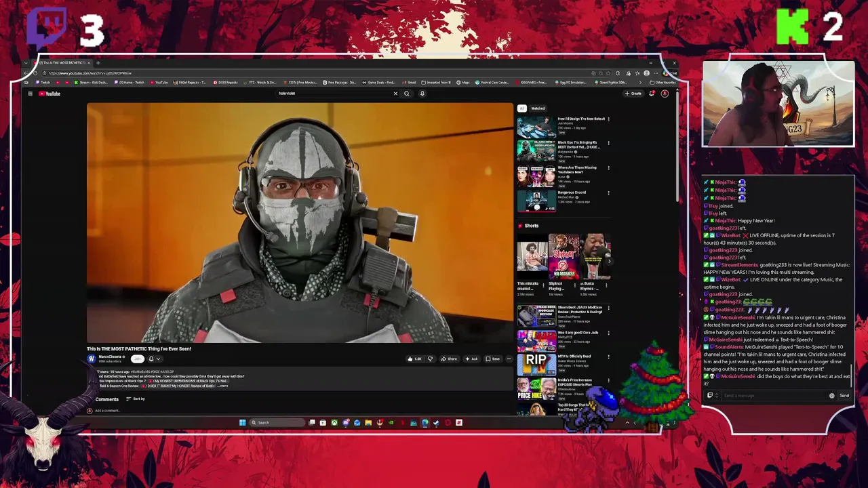Like the video with the thumbs up

[414, 359]
